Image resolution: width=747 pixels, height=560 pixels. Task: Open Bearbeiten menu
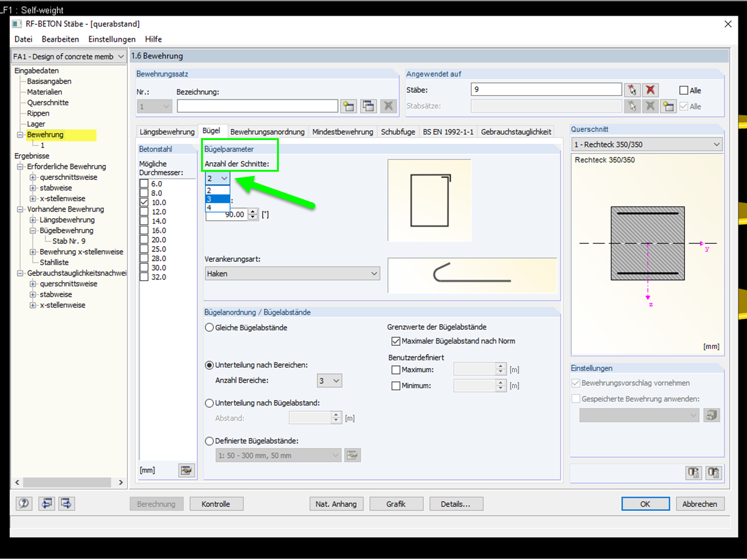(x=60, y=39)
